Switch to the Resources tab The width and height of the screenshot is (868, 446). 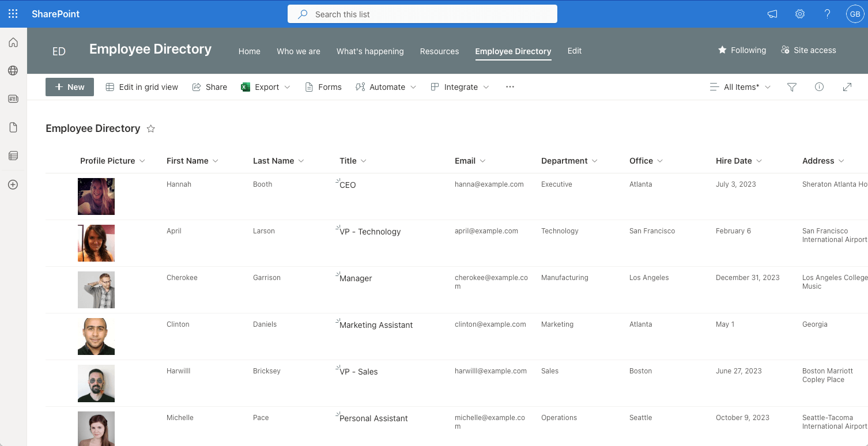click(439, 51)
